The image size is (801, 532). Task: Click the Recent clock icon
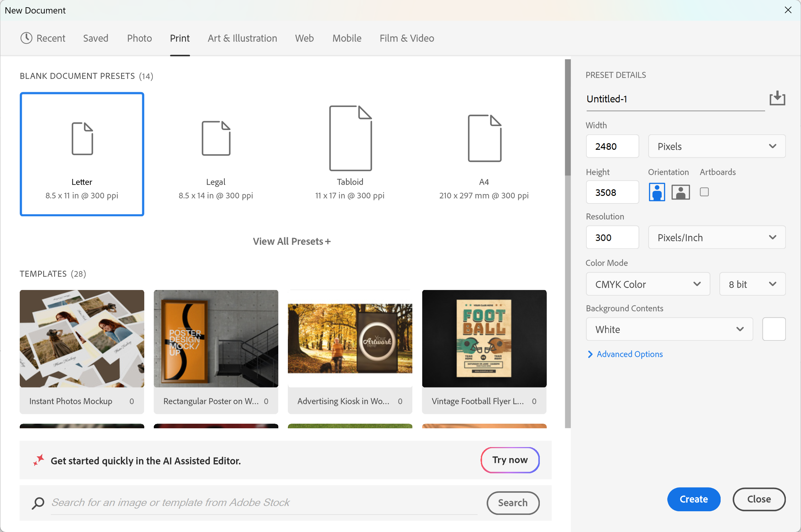(x=26, y=38)
